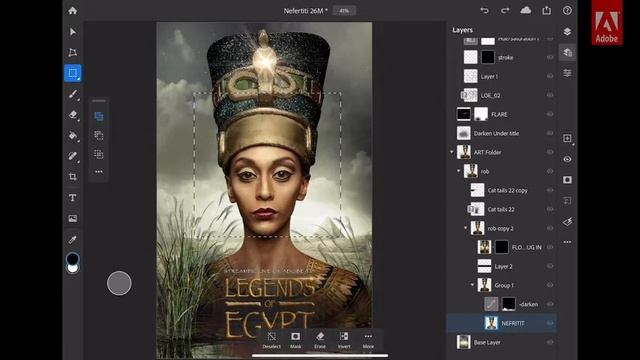This screenshot has height=360, width=640.
Task: Hide the stroke layer
Action: (550, 57)
